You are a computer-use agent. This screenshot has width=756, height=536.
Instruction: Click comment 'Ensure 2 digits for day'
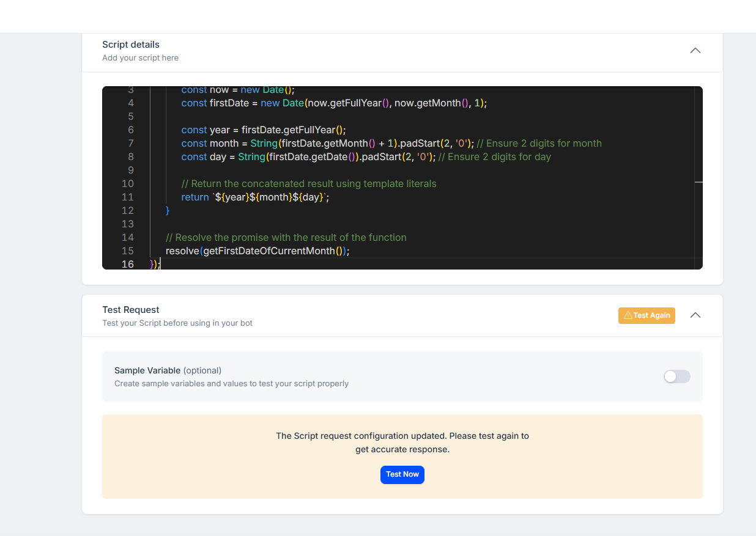495,156
